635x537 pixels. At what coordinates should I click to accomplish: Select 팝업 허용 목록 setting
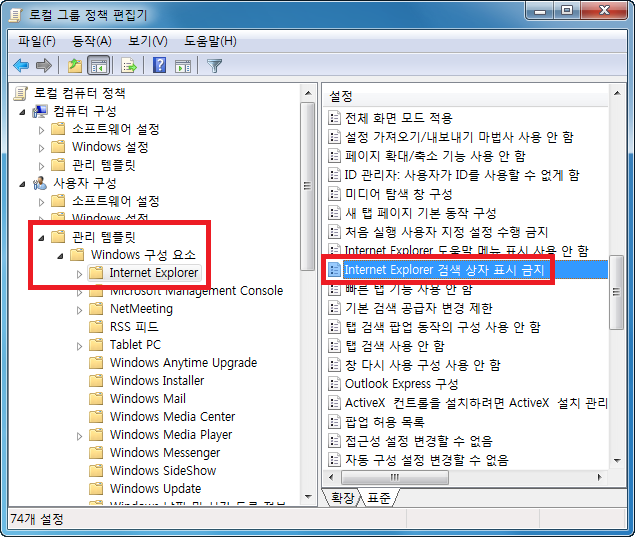click(384, 422)
